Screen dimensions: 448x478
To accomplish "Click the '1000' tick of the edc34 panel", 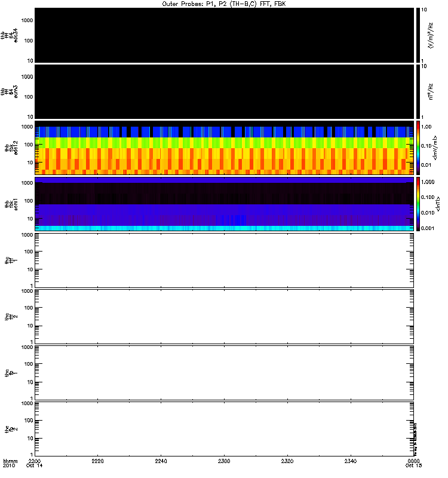I will click(27, 20).
